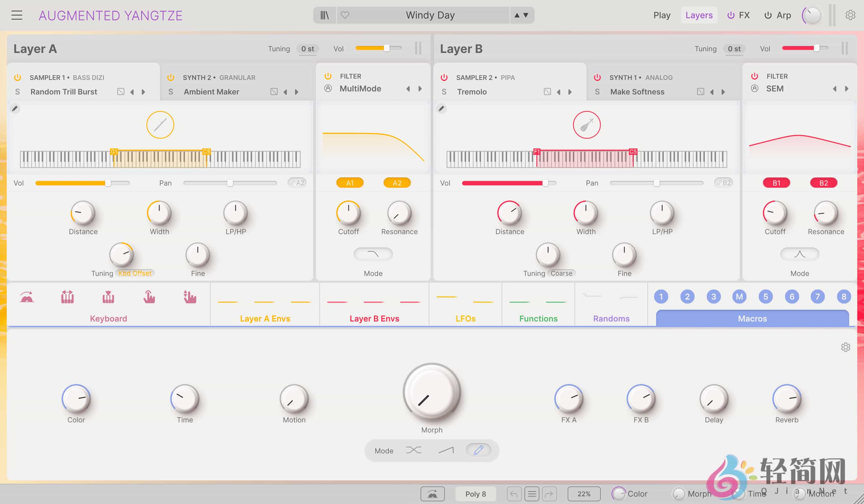Toggle Sampler 1 Bass Dizi power
This screenshot has height=504, width=864.
tap(18, 78)
